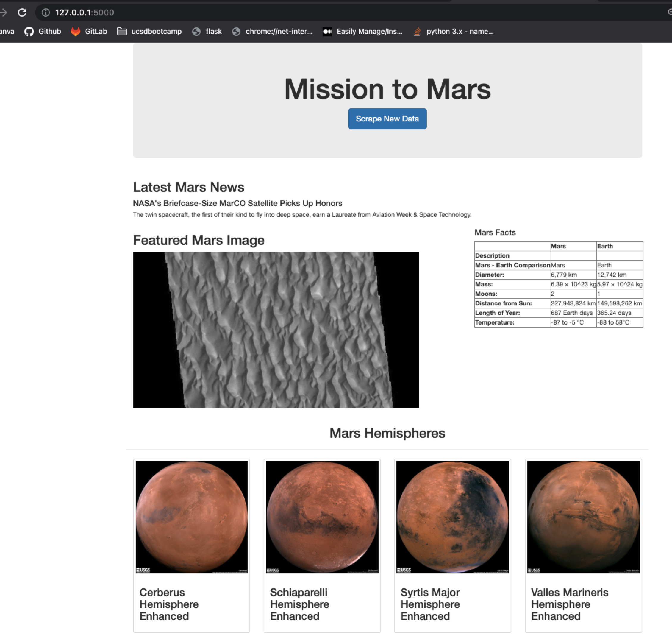Open the Easily Manage/Ins... bookmark

coord(362,32)
